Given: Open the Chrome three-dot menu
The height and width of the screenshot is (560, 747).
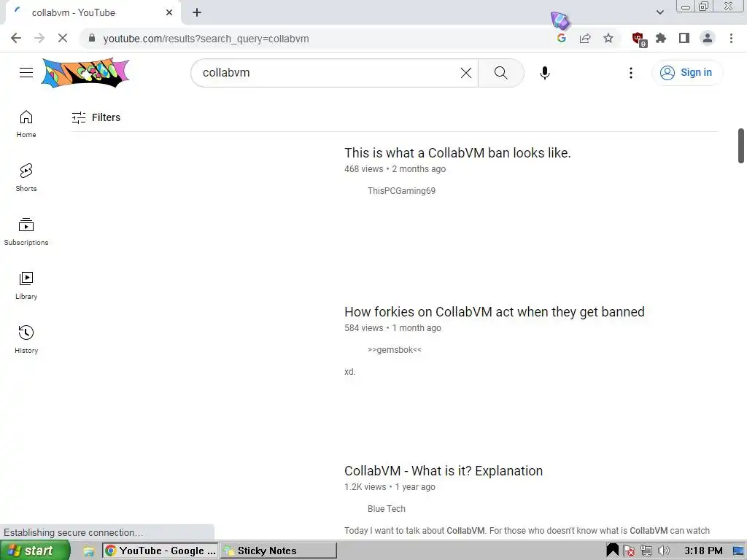Looking at the screenshot, I should pyautogui.click(x=731, y=38).
